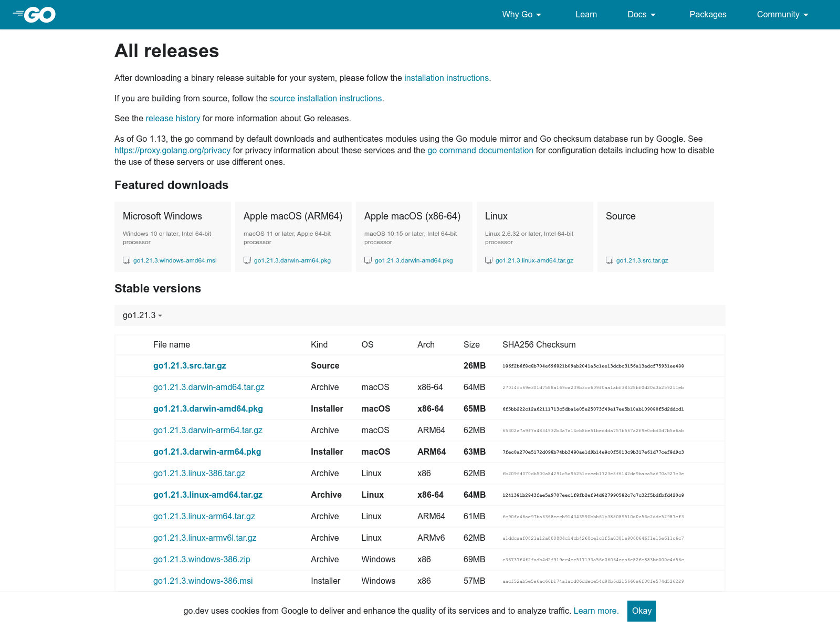Click download icon beside featured go1.21.3.src.tar.gz
This screenshot has height=630, width=840.
tap(610, 260)
